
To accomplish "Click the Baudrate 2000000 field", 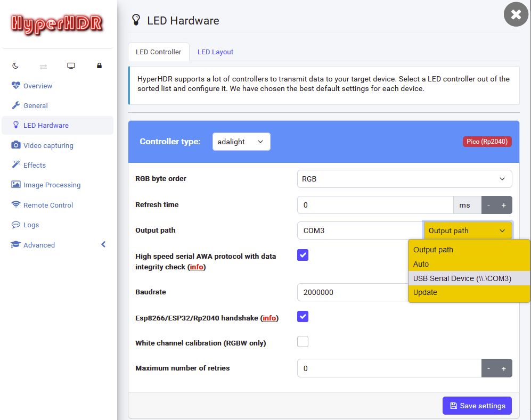I will tap(353, 292).
